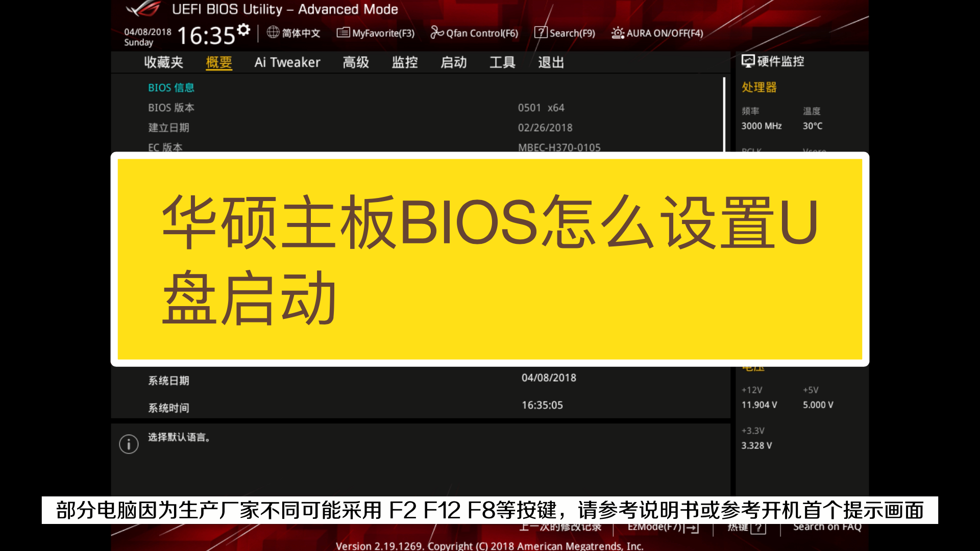Click BIOS 版本 row label
The height and width of the screenshot is (551, 980).
[x=171, y=108]
